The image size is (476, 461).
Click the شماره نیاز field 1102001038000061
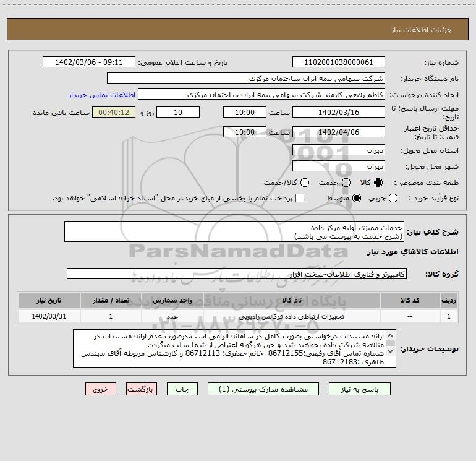coord(339,62)
